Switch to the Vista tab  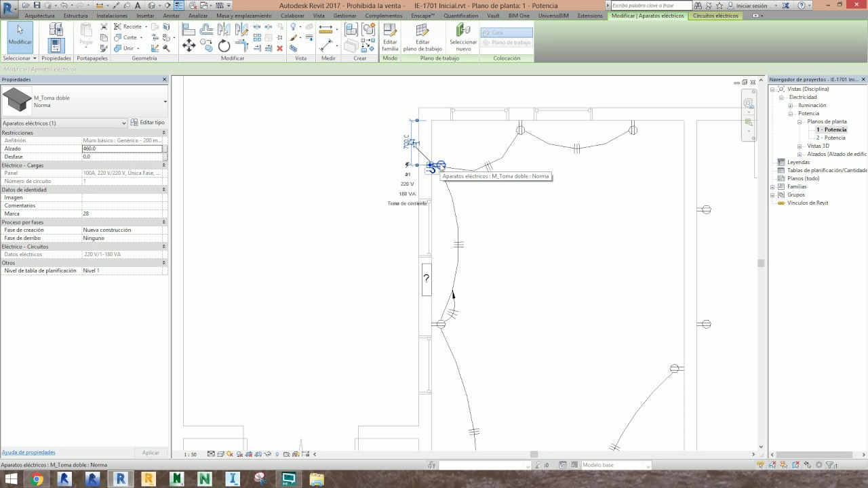tap(319, 16)
